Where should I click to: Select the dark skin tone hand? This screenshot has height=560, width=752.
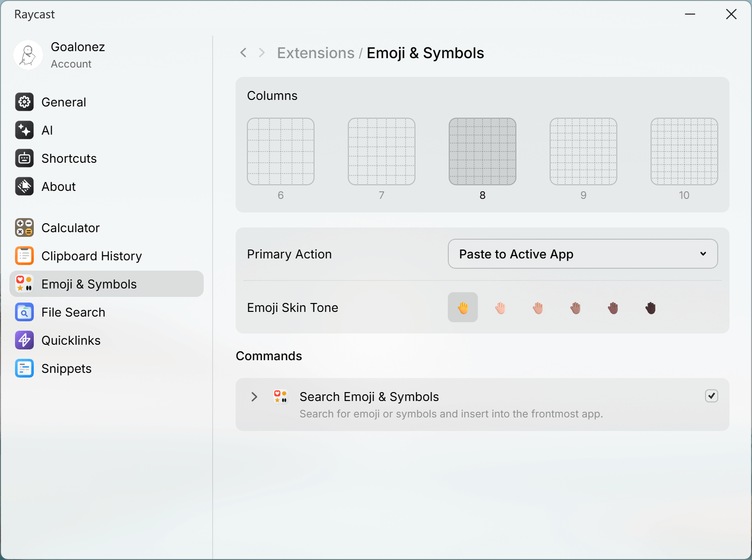click(x=651, y=308)
